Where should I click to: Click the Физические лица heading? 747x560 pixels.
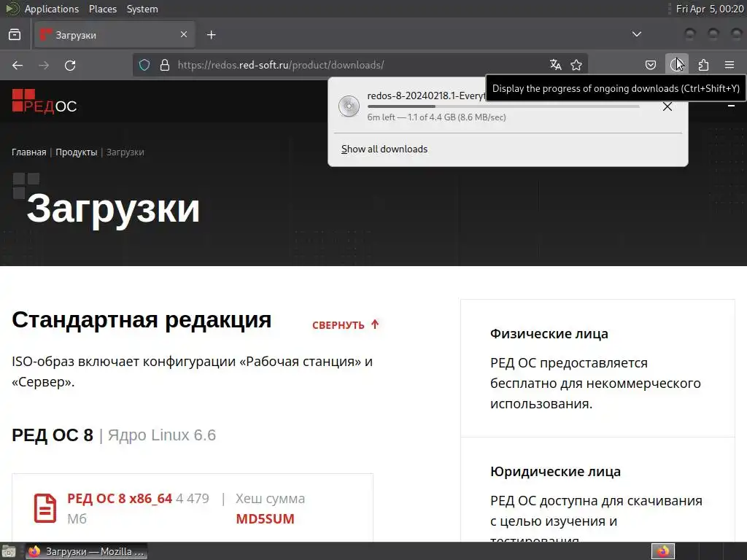549,334
